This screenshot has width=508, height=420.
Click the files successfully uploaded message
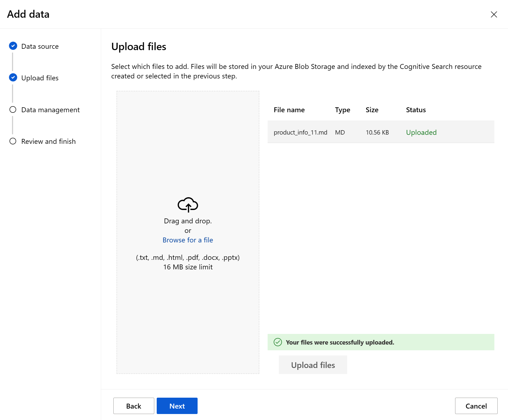(340, 342)
